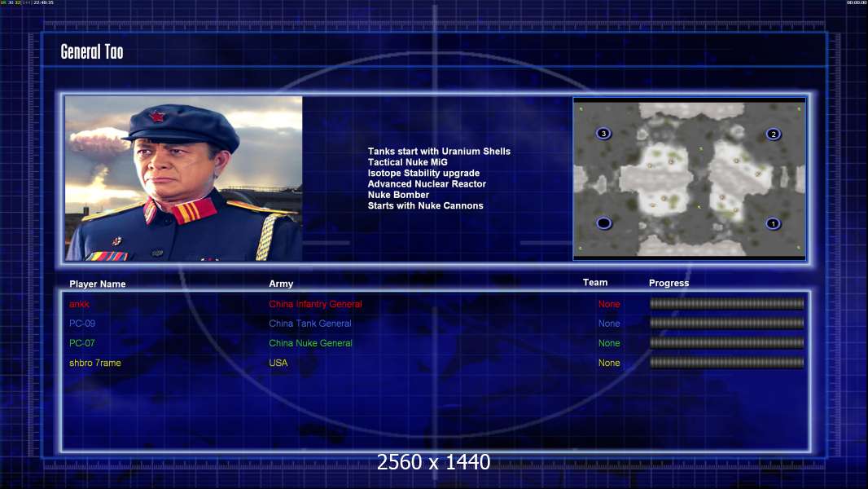868x489 pixels.
Task: Click the 00:00:00 timer at top-right
Action: click(857, 2)
